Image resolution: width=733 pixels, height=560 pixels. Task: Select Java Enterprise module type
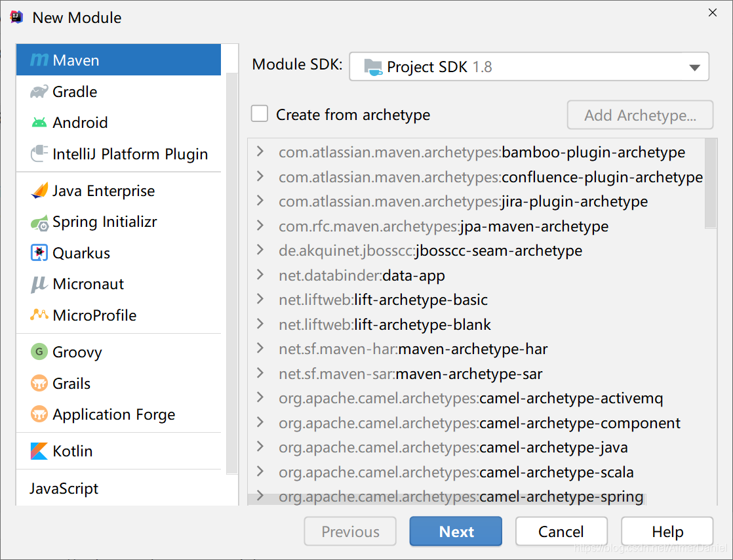(x=118, y=191)
